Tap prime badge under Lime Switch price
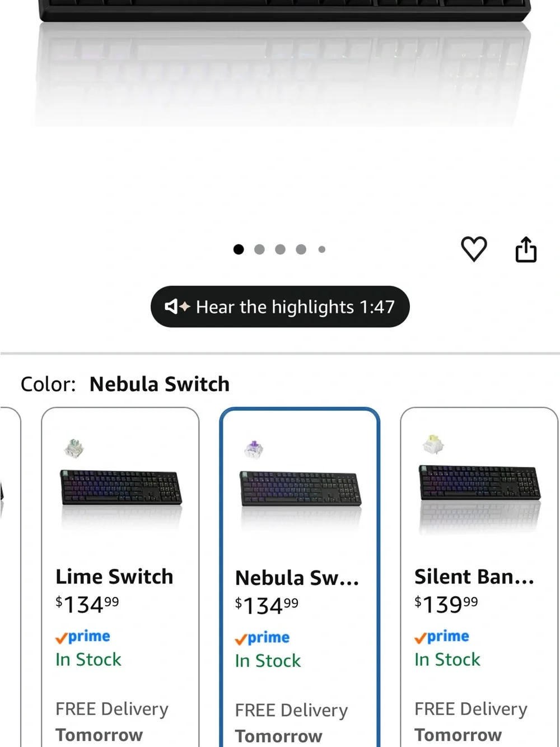 pos(83,637)
